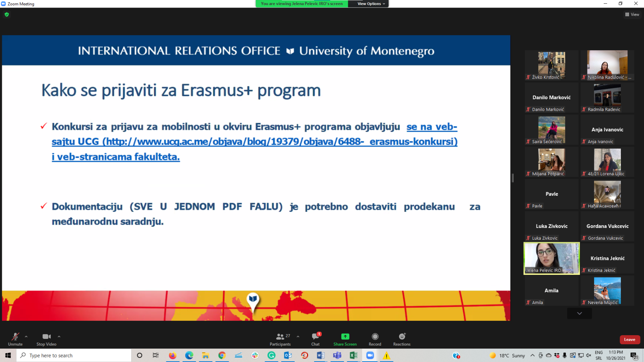
Task: Start Share Screen
Action: pos(345,339)
